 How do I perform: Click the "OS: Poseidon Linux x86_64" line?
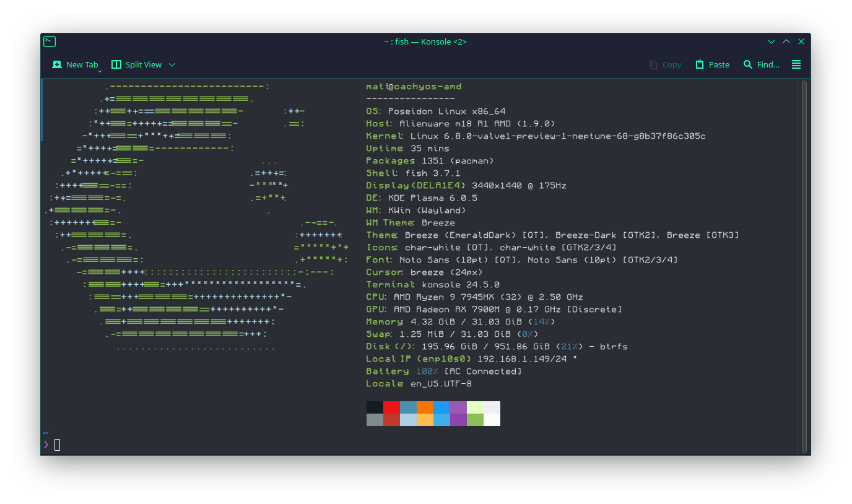coord(435,111)
